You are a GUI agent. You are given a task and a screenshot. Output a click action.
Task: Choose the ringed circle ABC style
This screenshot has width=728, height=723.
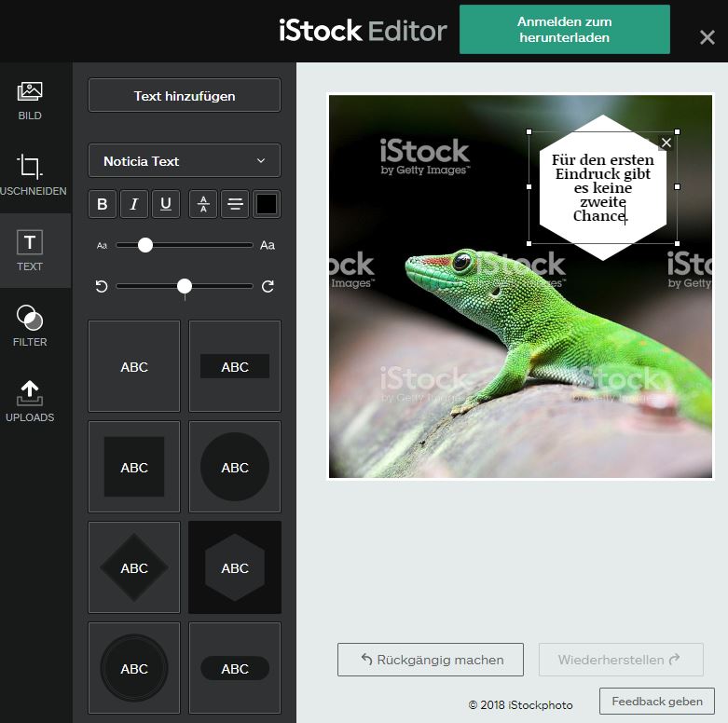[134, 668]
